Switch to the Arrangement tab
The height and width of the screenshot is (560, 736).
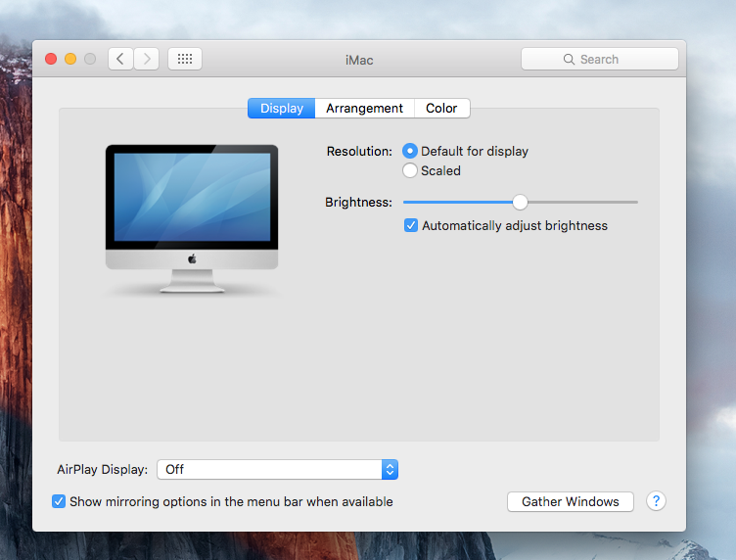click(x=365, y=109)
